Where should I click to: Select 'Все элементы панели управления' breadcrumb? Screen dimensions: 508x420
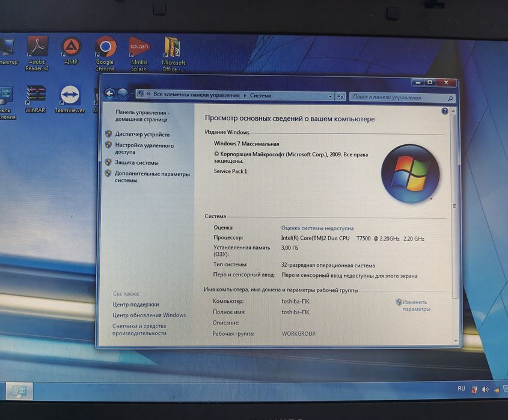point(197,94)
